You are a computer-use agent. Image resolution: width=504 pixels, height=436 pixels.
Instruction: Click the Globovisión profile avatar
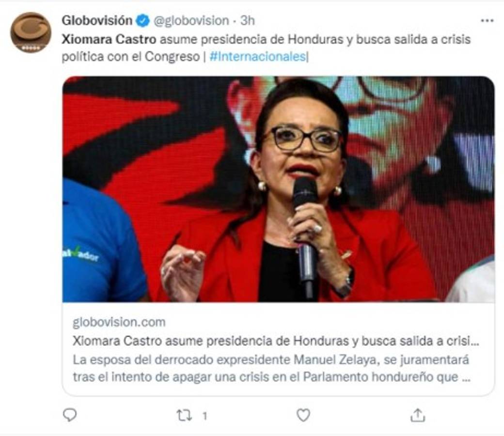pyautogui.click(x=31, y=32)
